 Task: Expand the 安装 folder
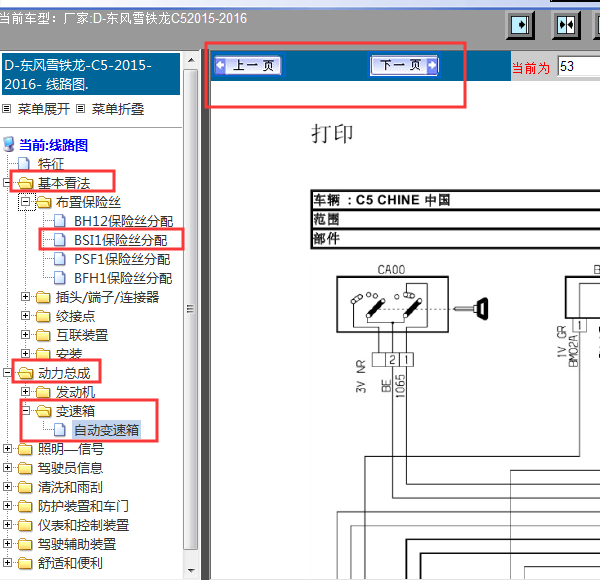25,353
